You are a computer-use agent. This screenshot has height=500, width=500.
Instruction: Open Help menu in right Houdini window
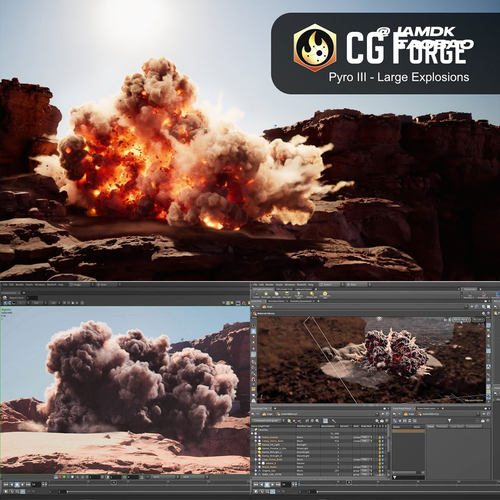pyautogui.click(x=311, y=284)
